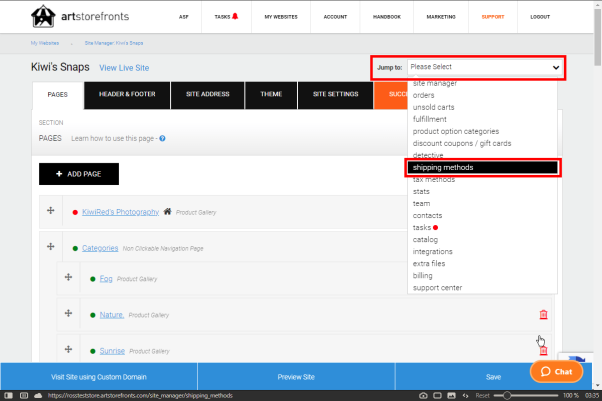Delete the Nature page with trash icon
This screenshot has height=401, width=602.
click(543, 315)
